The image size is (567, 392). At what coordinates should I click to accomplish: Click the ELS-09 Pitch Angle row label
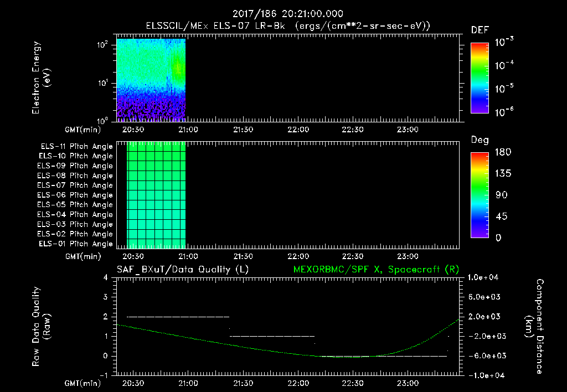(x=75, y=166)
